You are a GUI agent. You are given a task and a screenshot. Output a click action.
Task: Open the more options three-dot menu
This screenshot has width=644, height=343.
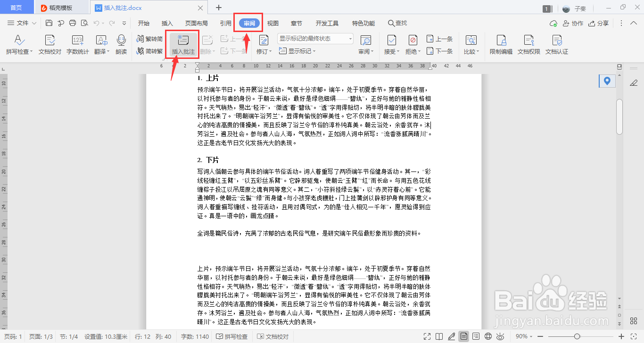pyautogui.click(x=621, y=23)
